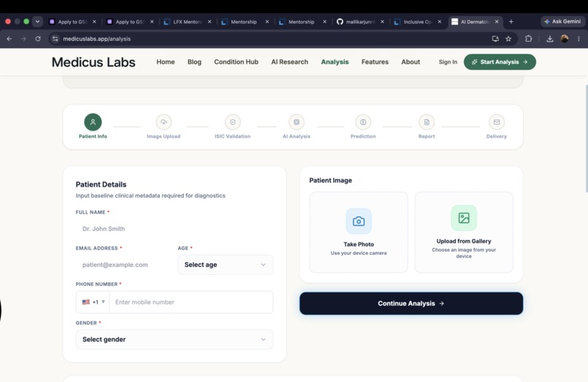
Task: Click the Patient Info step icon
Action: pos(93,122)
